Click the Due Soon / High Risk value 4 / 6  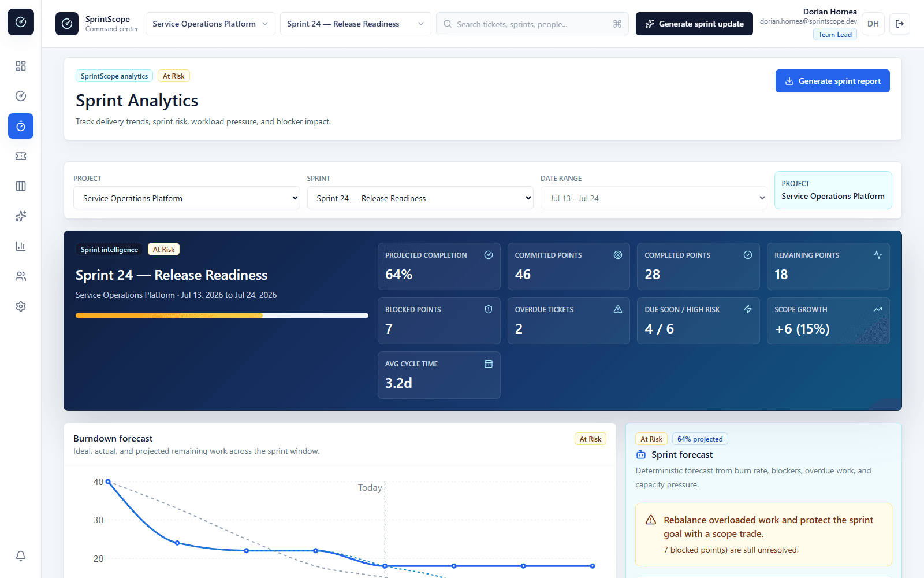[x=660, y=329]
